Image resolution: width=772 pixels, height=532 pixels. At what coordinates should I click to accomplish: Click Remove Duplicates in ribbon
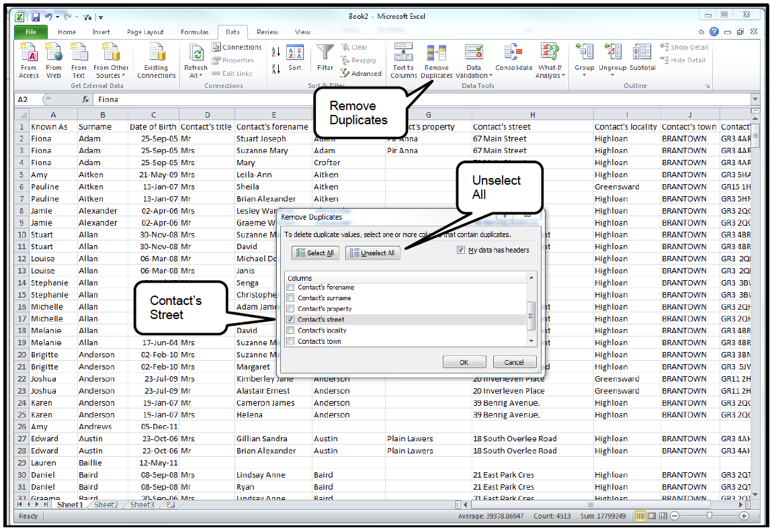click(x=437, y=60)
